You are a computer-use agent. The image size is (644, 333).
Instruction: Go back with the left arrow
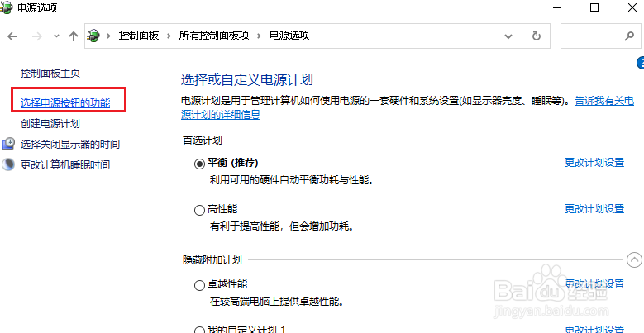pos(12,36)
